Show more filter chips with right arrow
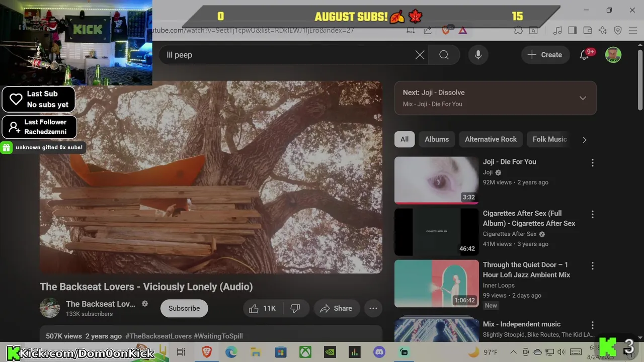The width and height of the screenshot is (644, 362). (584, 140)
